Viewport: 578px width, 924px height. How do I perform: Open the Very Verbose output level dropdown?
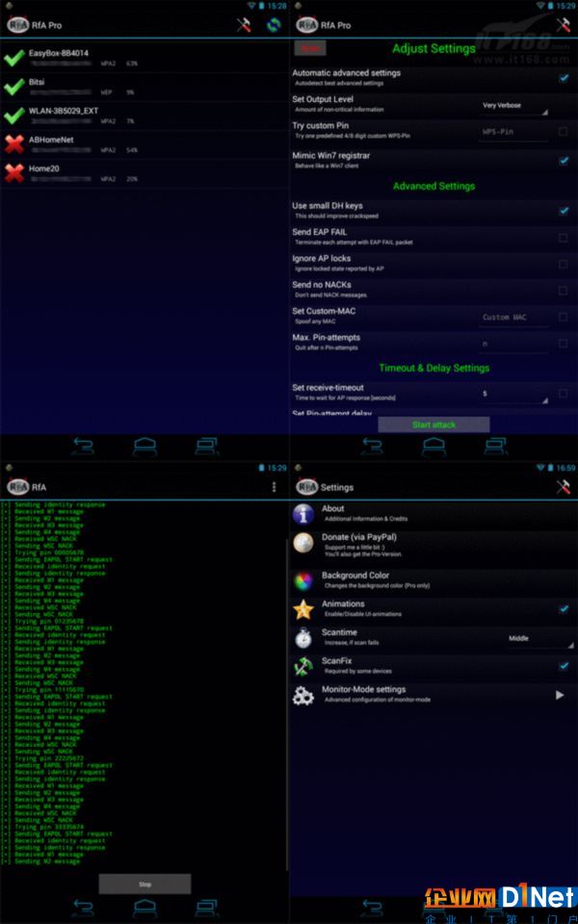coord(513,106)
